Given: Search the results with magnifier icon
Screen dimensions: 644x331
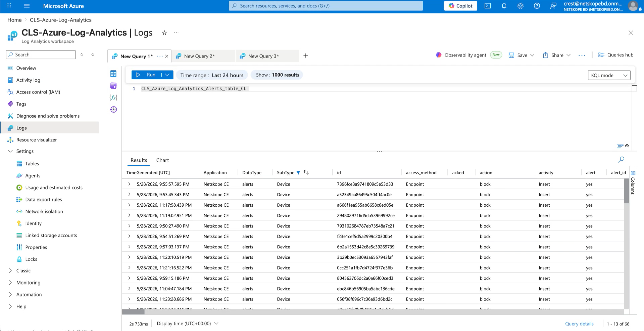Looking at the screenshot, I should pyautogui.click(x=622, y=159).
